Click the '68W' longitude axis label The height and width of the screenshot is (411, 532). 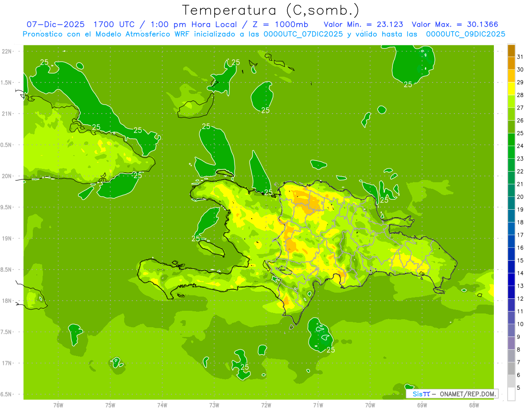(x=474, y=405)
